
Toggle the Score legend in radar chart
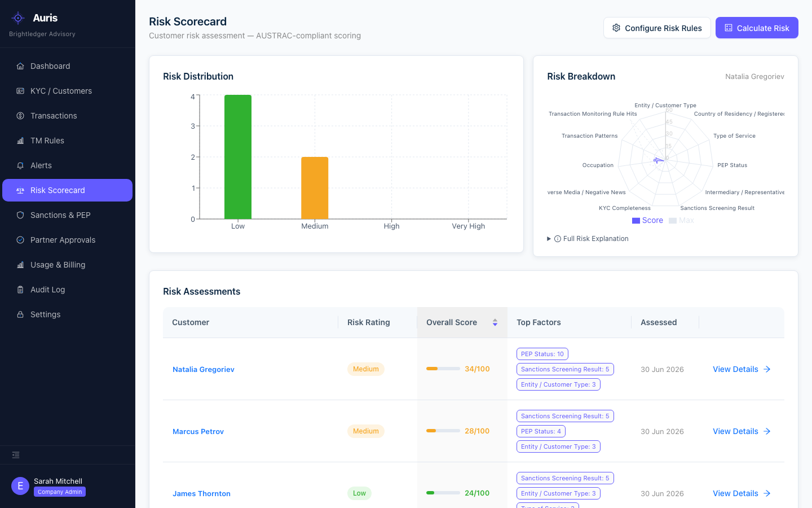tap(647, 221)
